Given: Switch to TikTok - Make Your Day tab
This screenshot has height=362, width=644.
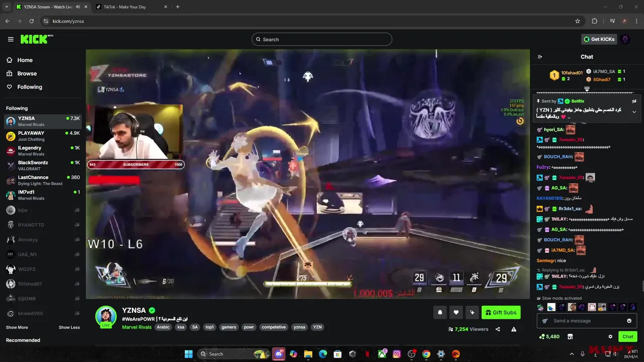Looking at the screenshot, I should [x=132, y=7].
